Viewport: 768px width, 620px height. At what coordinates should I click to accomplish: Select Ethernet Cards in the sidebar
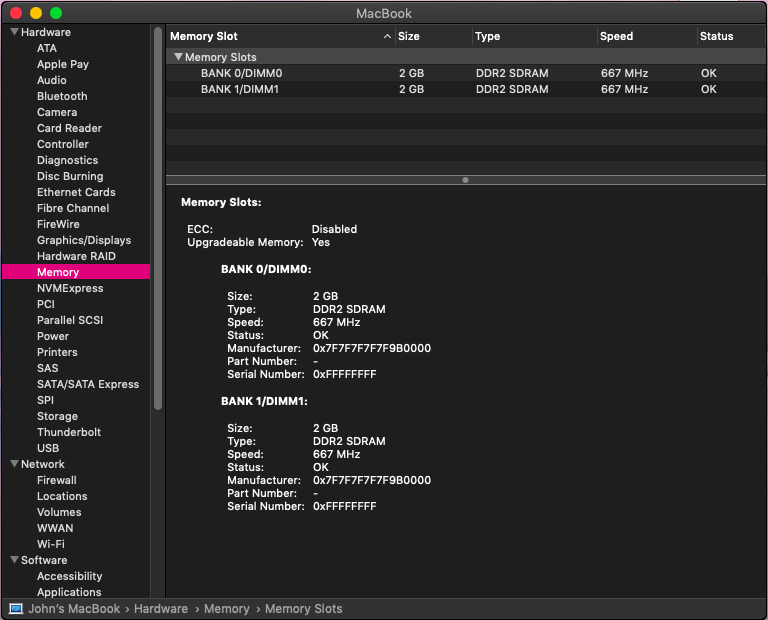click(76, 192)
